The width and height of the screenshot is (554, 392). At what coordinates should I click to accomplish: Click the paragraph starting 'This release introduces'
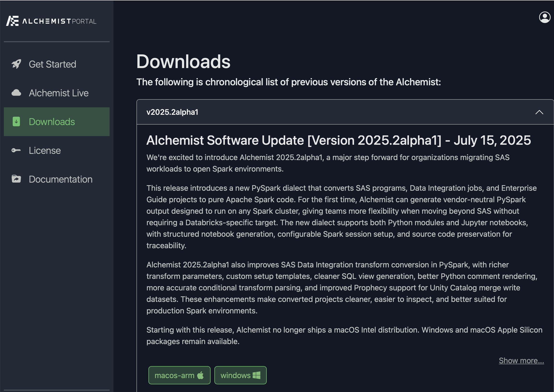(342, 217)
